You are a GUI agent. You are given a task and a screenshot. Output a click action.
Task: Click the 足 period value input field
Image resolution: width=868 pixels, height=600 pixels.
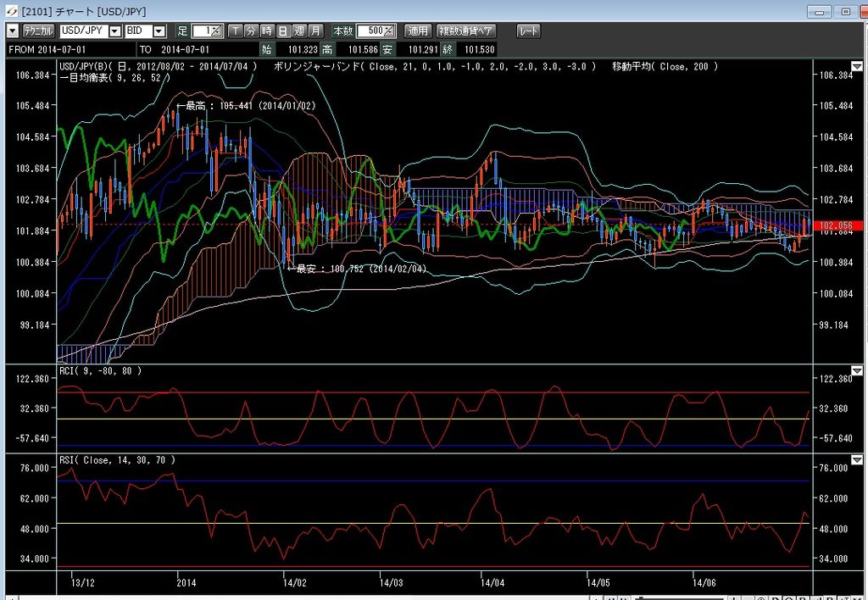pos(203,31)
